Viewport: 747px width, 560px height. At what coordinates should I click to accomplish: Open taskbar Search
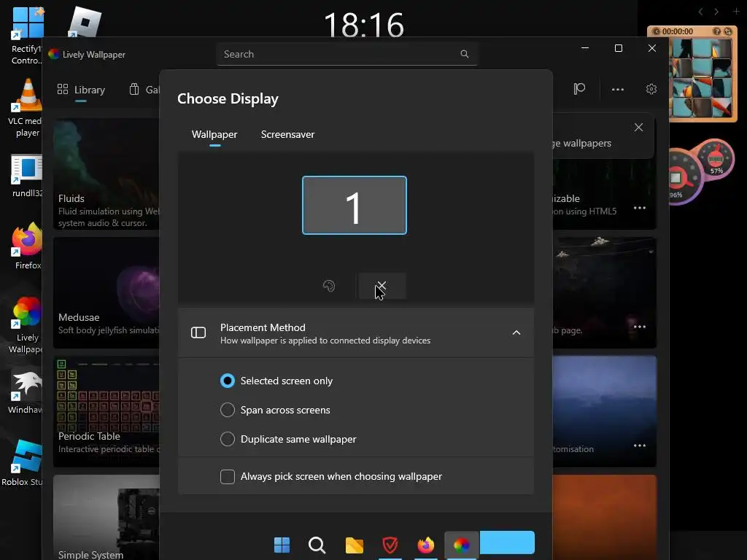pos(317,545)
